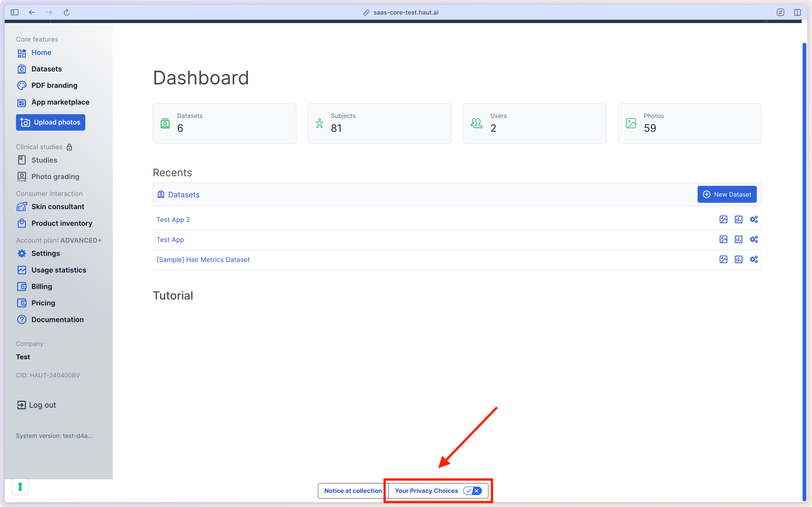Click green keyhole icon at bottom left
Screen dimensions: 812x507
20,486
